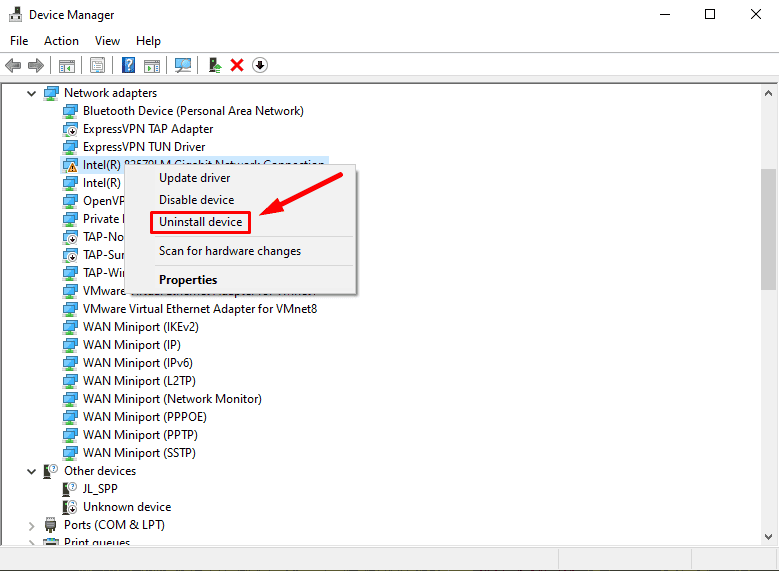Screen dimensions: 779x571
Task: Select the OpenVP adapter entry
Action: click(x=103, y=201)
